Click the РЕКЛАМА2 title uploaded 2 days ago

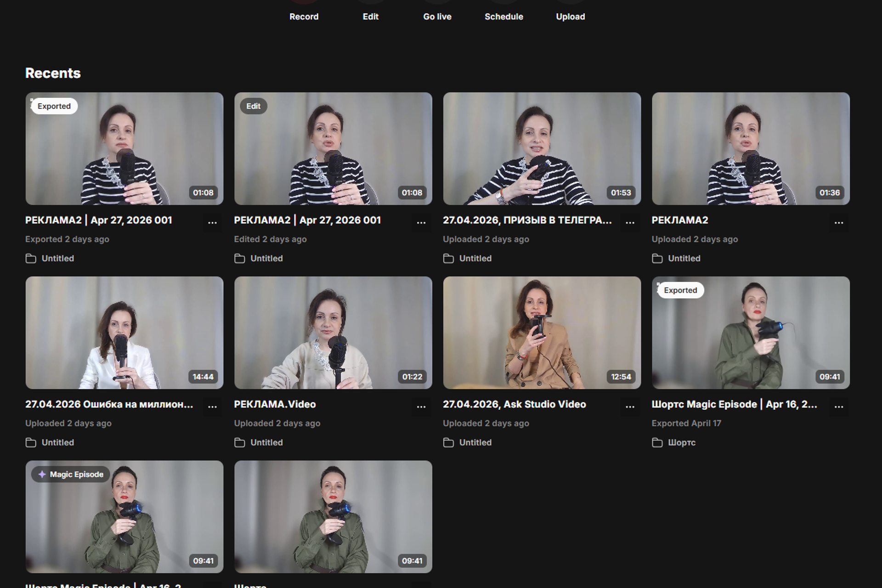(x=680, y=220)
